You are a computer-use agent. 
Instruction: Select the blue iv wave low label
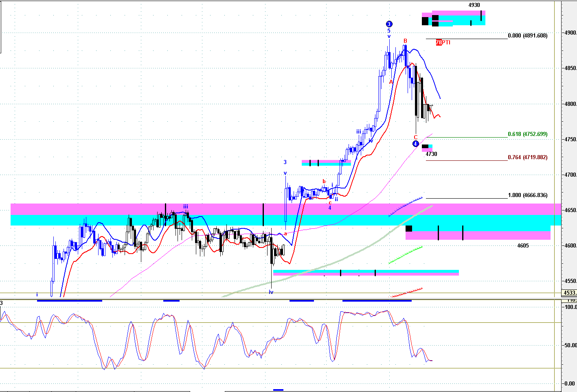pos(271,292)
